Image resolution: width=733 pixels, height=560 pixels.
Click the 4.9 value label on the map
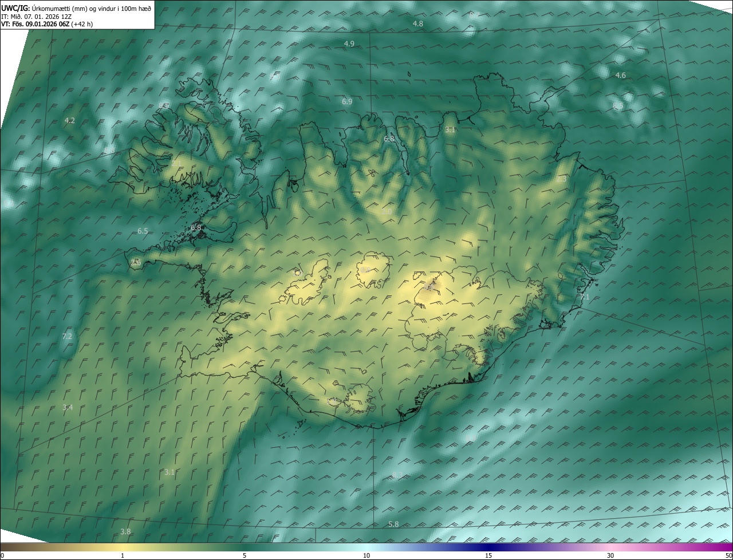[349, 44]
